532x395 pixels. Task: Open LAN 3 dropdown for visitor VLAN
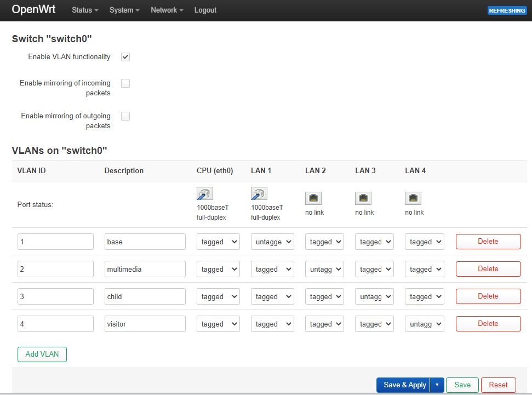pyautogui.click(x=374, y=324)
